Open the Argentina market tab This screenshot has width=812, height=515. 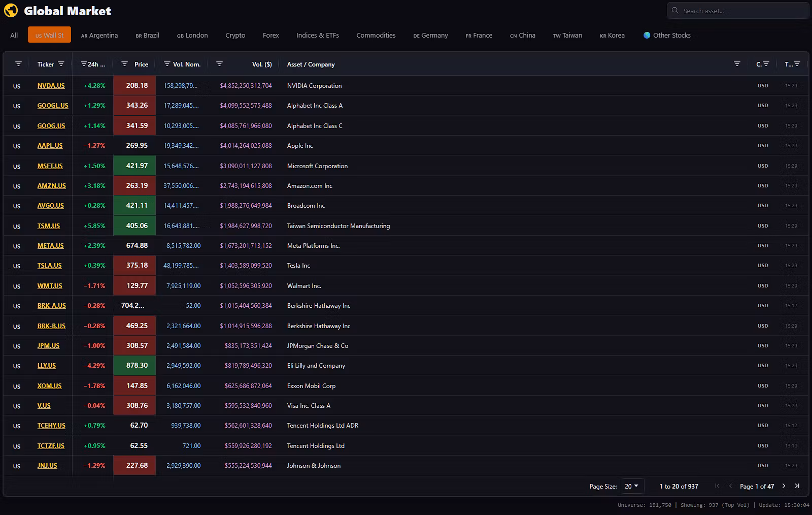click(99, 35)
